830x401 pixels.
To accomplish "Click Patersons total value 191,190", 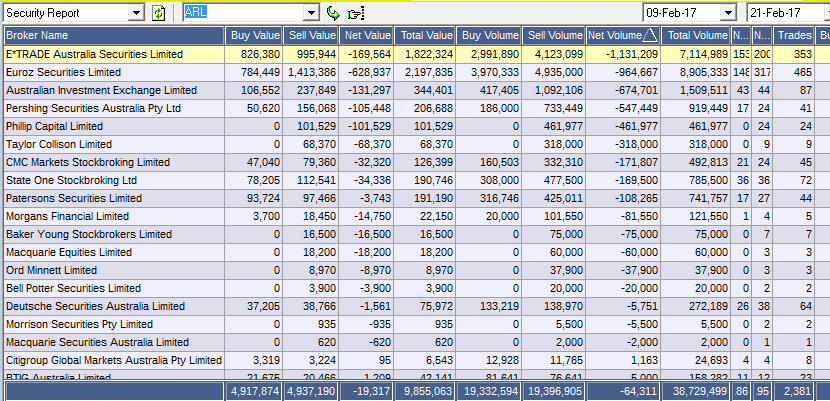I will click(433, 198).
